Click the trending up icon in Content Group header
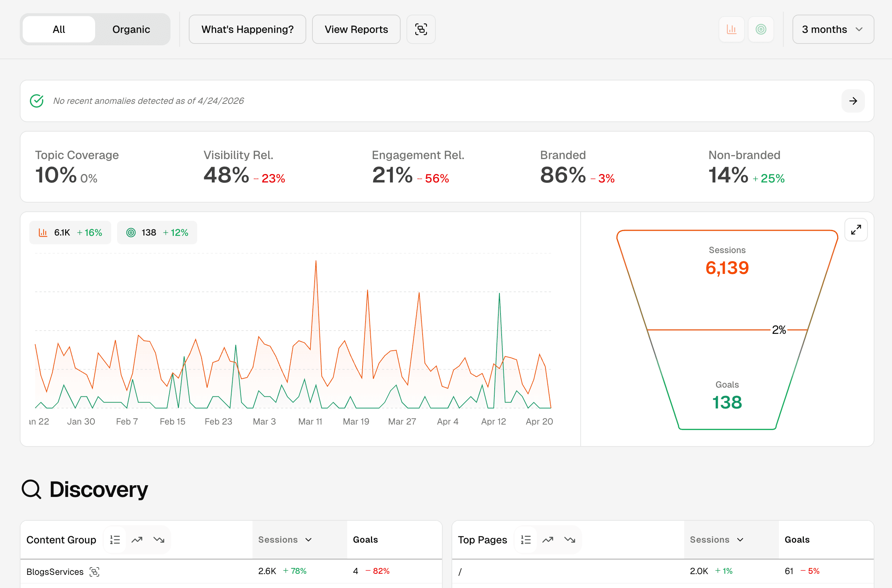892x588 pixels. tap(137, 539)
